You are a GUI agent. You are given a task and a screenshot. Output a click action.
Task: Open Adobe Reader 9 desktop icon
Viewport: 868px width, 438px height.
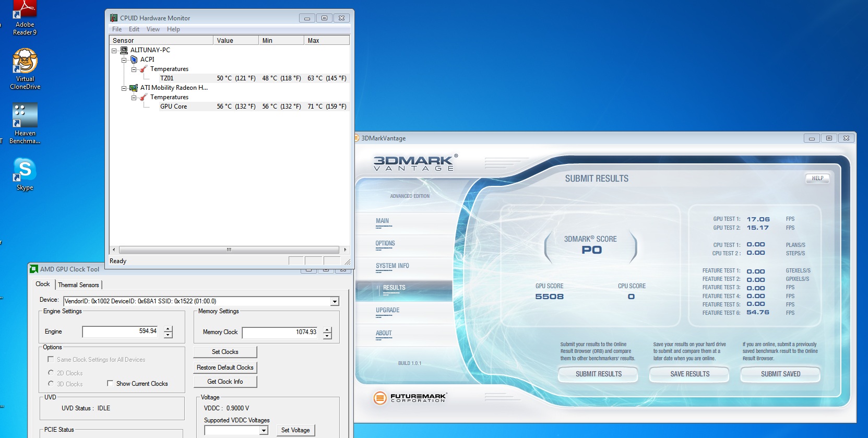[25, 18]
